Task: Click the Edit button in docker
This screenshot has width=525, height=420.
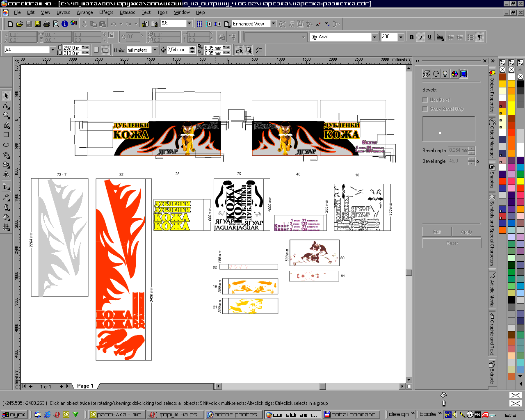Action: click(437, 232)
